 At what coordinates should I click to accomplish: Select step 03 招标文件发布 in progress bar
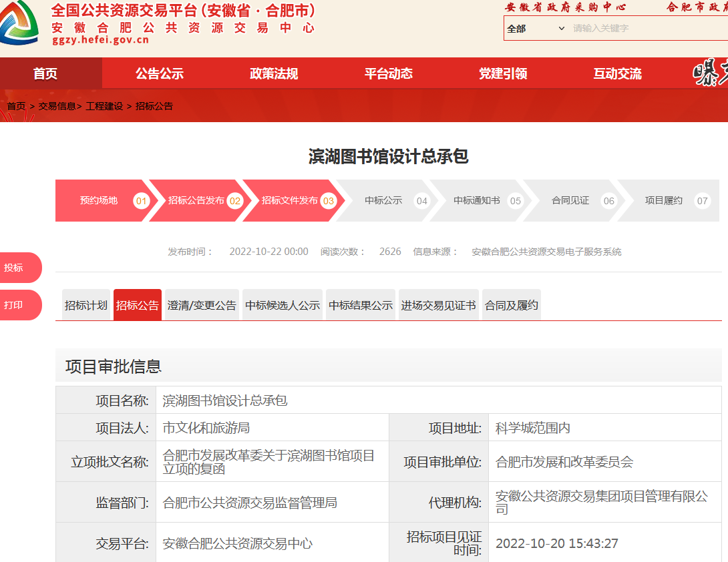tap(291, 200)
